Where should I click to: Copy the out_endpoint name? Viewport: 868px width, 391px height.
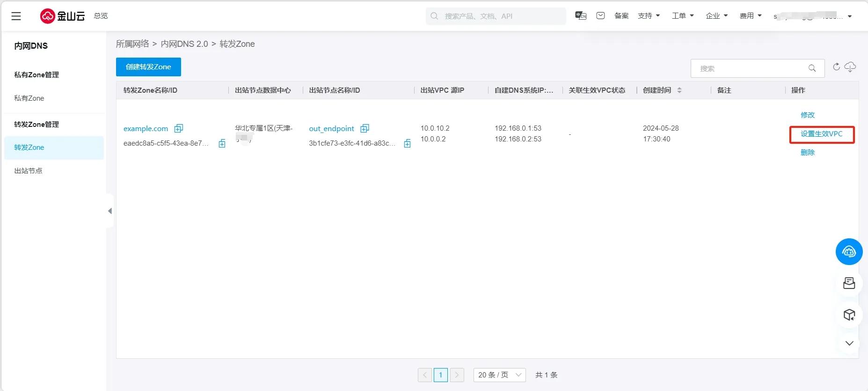(365, 128)
